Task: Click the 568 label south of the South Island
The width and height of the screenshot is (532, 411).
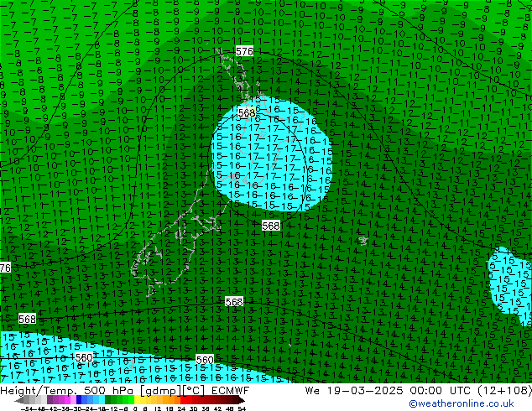Action: pos(234,302)
